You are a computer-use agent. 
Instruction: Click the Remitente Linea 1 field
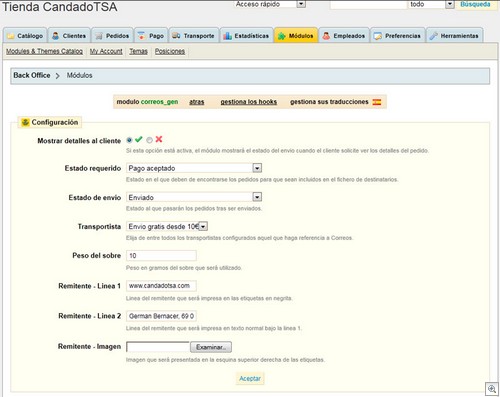tap(161, 286)
